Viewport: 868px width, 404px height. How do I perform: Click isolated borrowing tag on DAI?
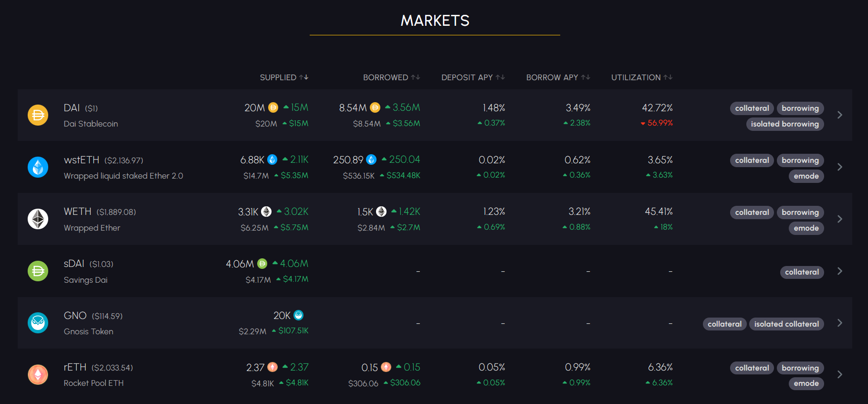(784, 124)
